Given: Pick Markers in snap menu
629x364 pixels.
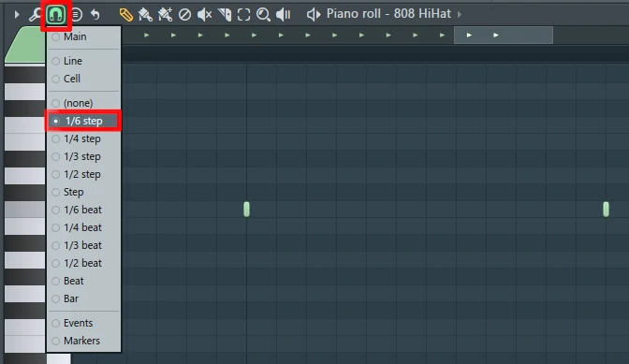Looking at the screenshot, I should click(x=83, y=341).
